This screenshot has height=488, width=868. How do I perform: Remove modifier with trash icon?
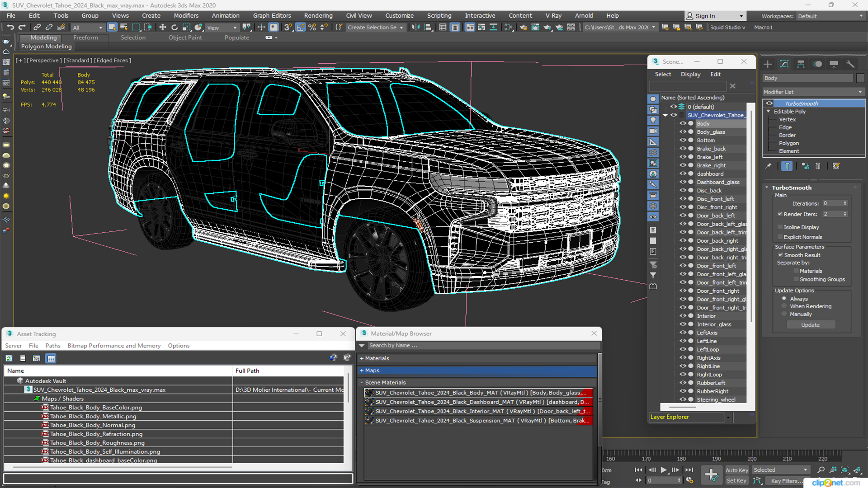(818, 166)
